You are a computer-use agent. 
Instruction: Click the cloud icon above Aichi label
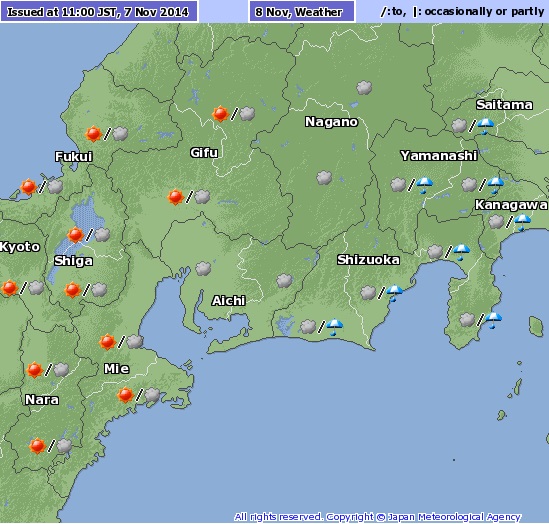(x=203, y=268)
